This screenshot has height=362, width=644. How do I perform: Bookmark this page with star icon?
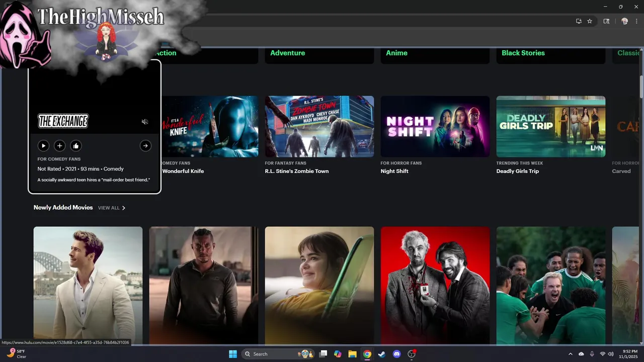click(x=590, y=21)
